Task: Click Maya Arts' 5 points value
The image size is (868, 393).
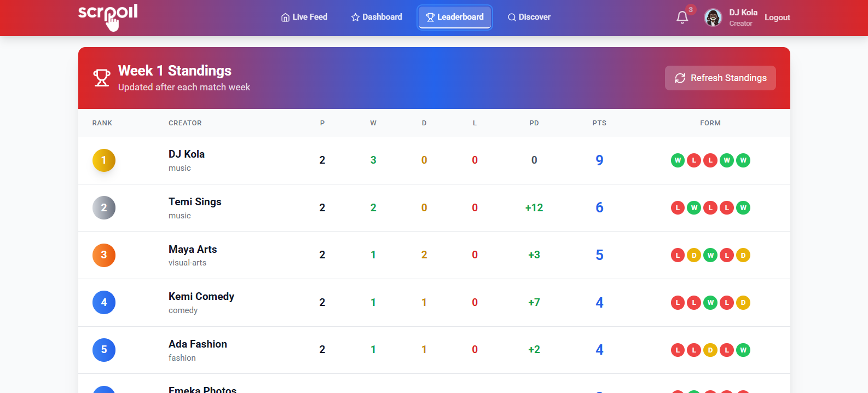Action: 599,255
